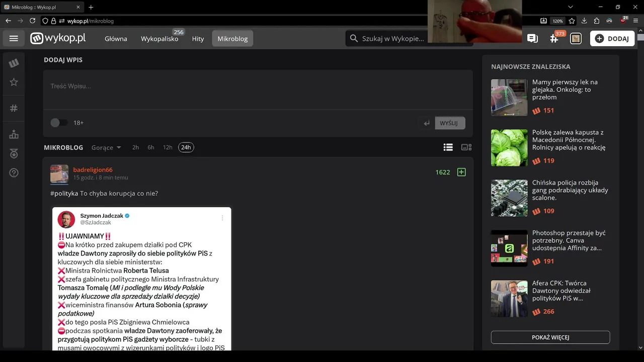
Task: Click the install site as app icon
Action: tap(544, 21)
